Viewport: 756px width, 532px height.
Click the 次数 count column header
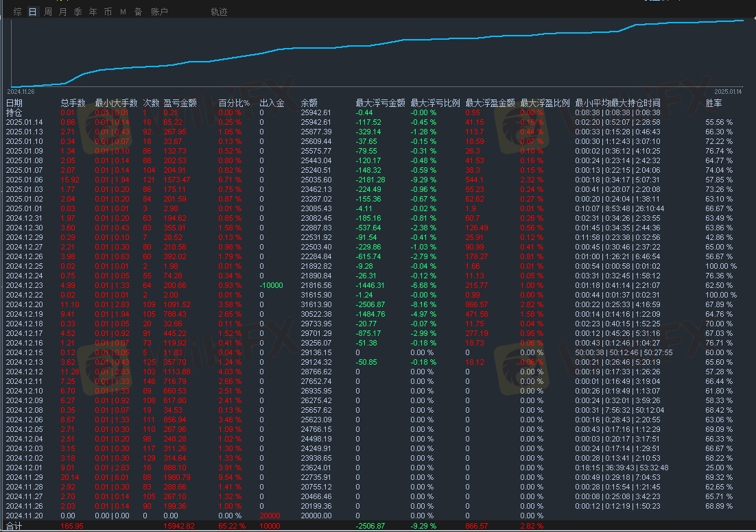click(x=151, y=103)
